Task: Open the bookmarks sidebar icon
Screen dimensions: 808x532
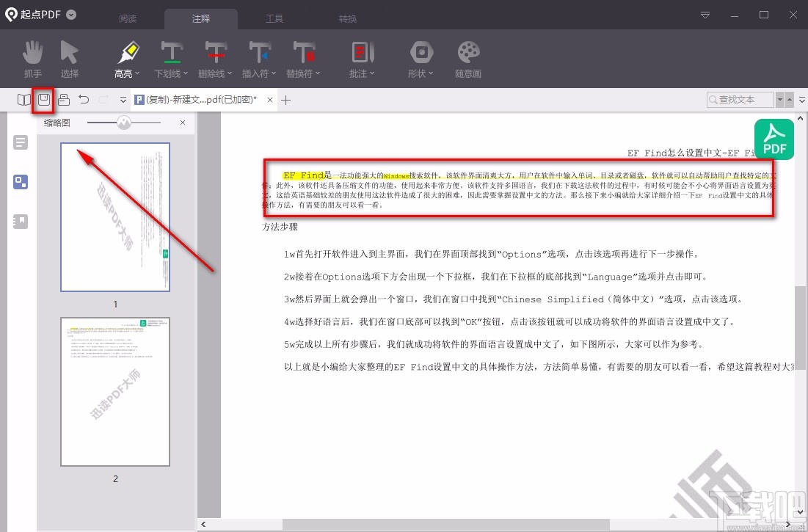Action: coord(21,222)
